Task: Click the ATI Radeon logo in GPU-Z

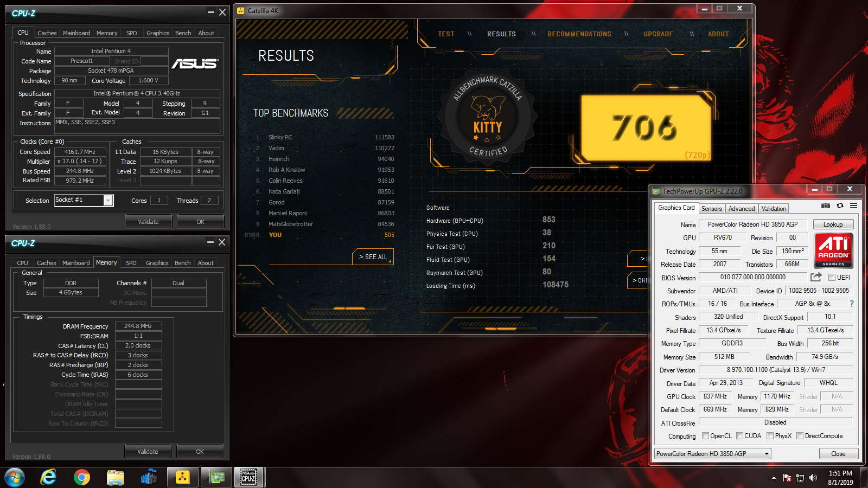Action: [833, 251]
